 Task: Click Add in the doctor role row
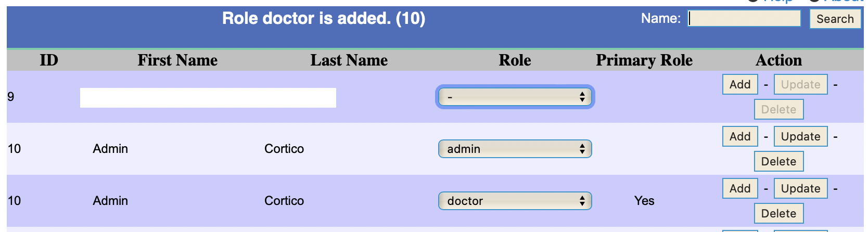pyautogui.click(x=739, y=188)
